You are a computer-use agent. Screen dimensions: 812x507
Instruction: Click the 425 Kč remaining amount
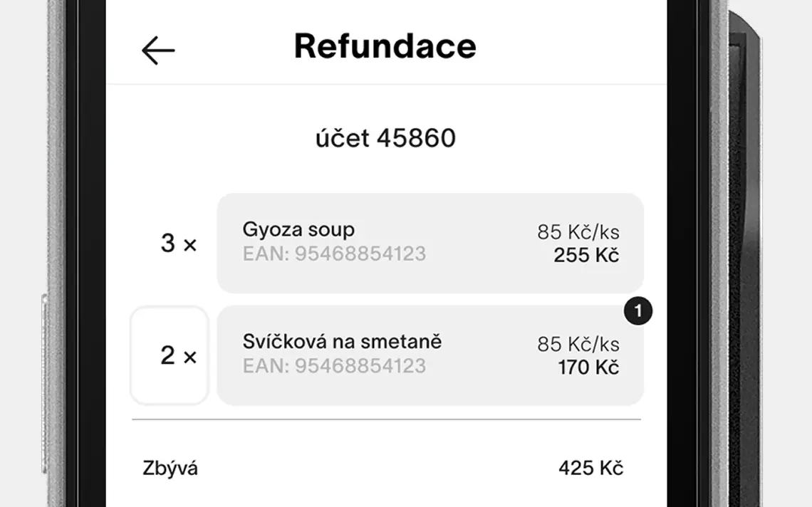coord(590,468)
